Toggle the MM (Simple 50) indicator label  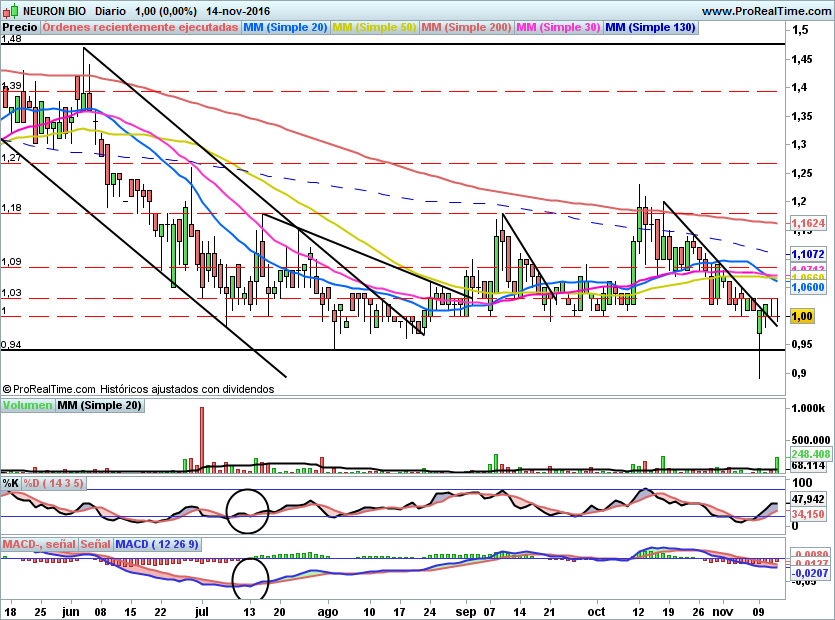pos(375,28)
